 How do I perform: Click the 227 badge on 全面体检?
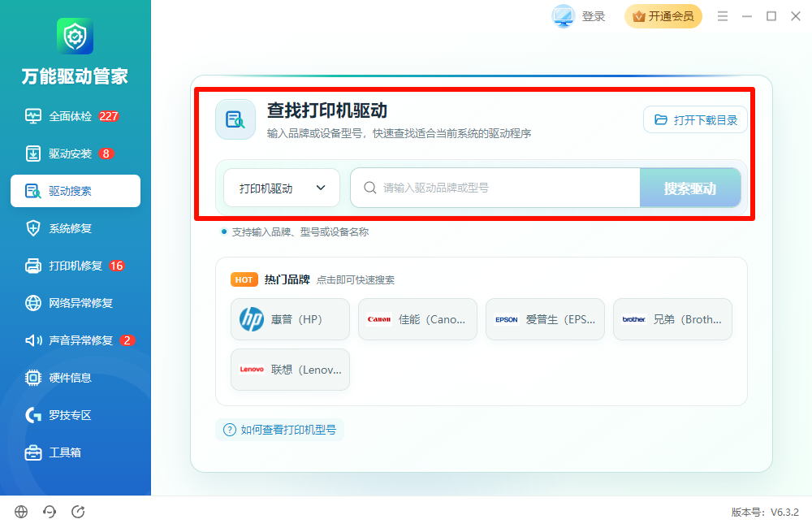(x=109, y=116)
